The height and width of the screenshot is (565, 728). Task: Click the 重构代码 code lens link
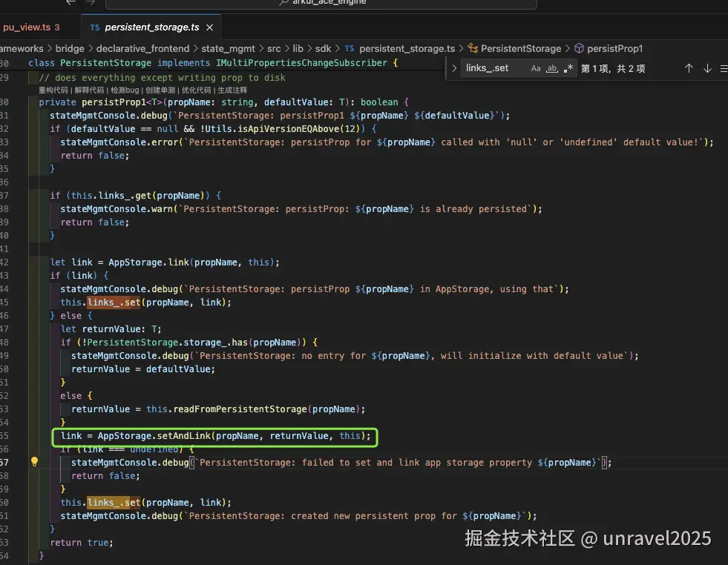(x=53, y=90)
